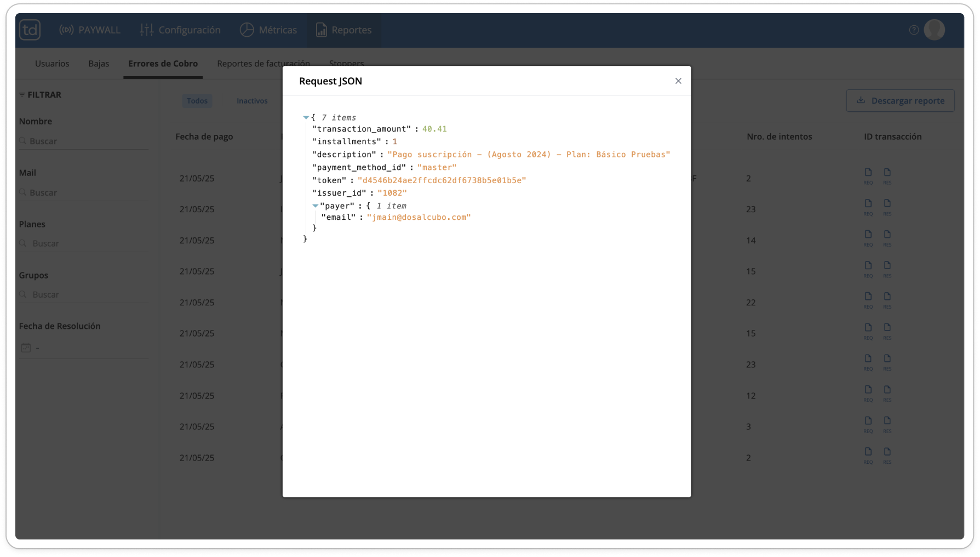Screen dimensions: 980x557
Task: Open RES icon in the row with 3 attempts
Action: [887, 425]
